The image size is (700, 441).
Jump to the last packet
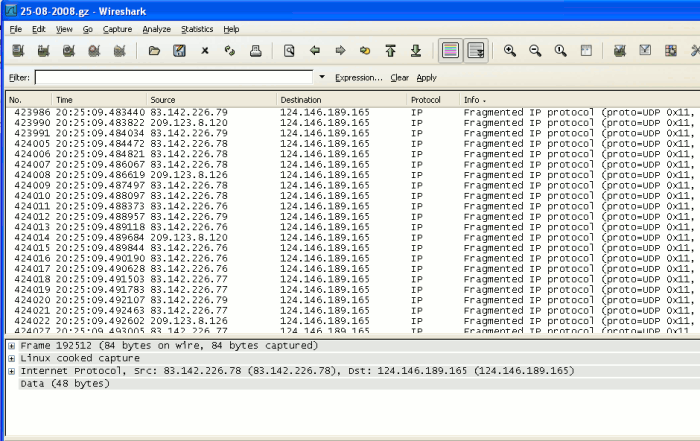pyautogui.click(x=415, y=50)
